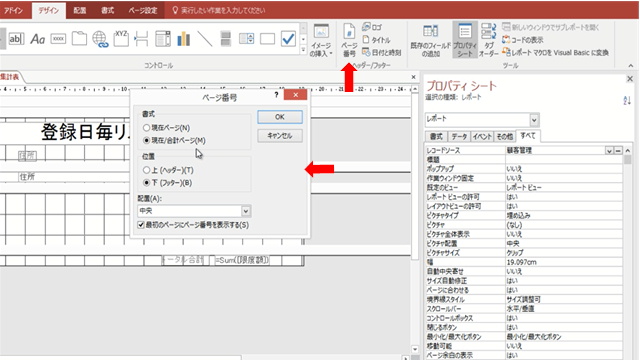Insert a title with タイトル
640x360 pixels.
click(x=376, y=40)
